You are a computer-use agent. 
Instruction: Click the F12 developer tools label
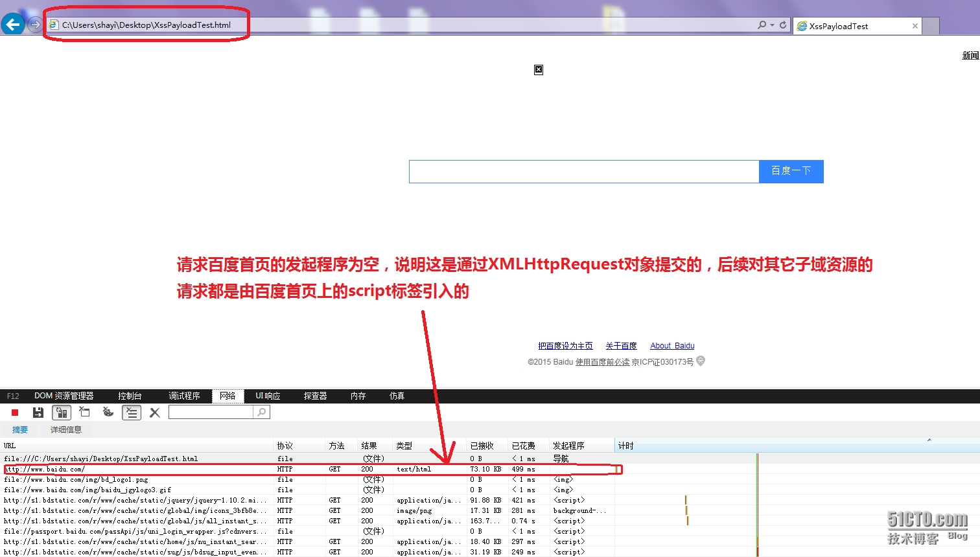click(x=13, y=396)
